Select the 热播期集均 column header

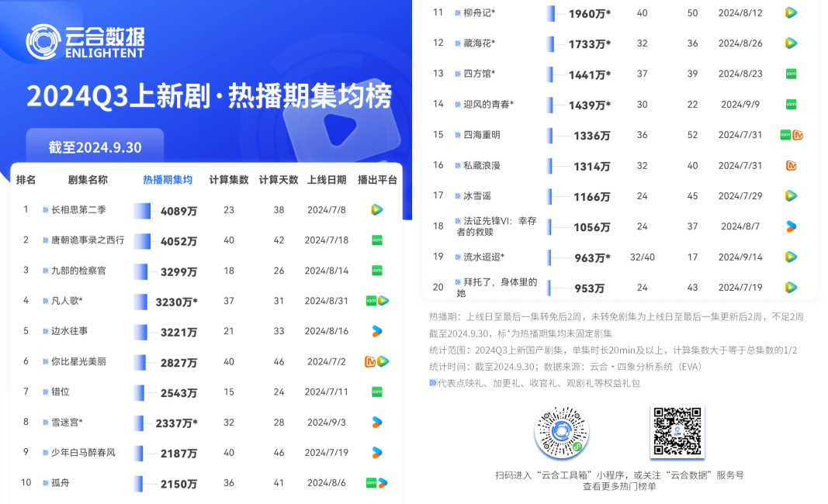click(x=168, y=180)
